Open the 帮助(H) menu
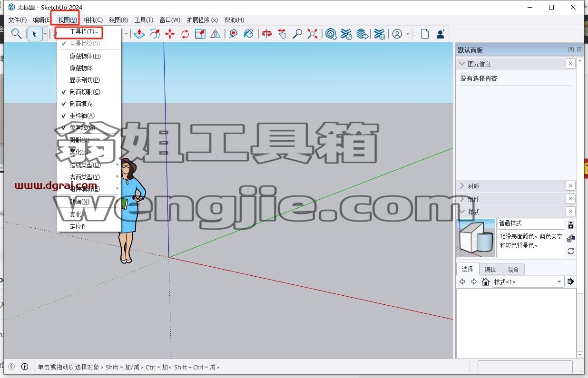 (234, 20)
